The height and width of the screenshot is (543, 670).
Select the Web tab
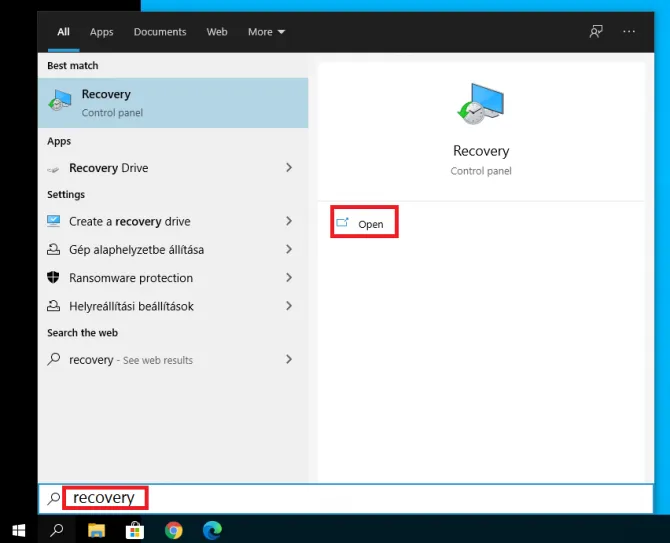point(217,32)
